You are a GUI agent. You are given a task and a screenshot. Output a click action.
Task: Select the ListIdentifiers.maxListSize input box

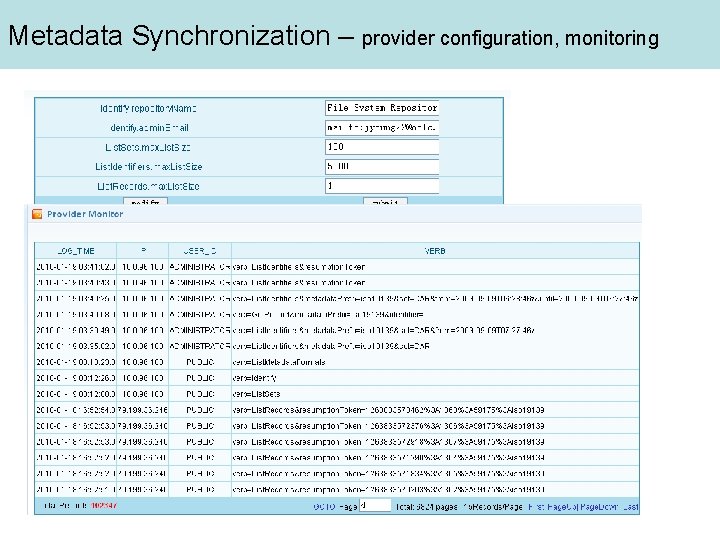[382, 166]
